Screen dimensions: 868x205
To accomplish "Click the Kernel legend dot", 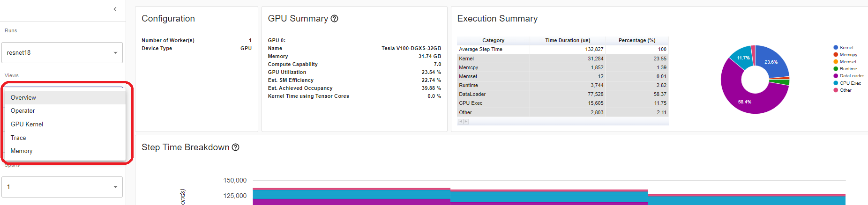I will (836, 48).
